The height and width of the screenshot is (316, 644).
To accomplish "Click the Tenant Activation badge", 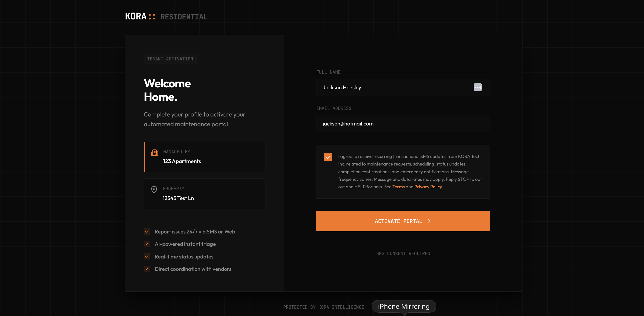I will [170, 59].
